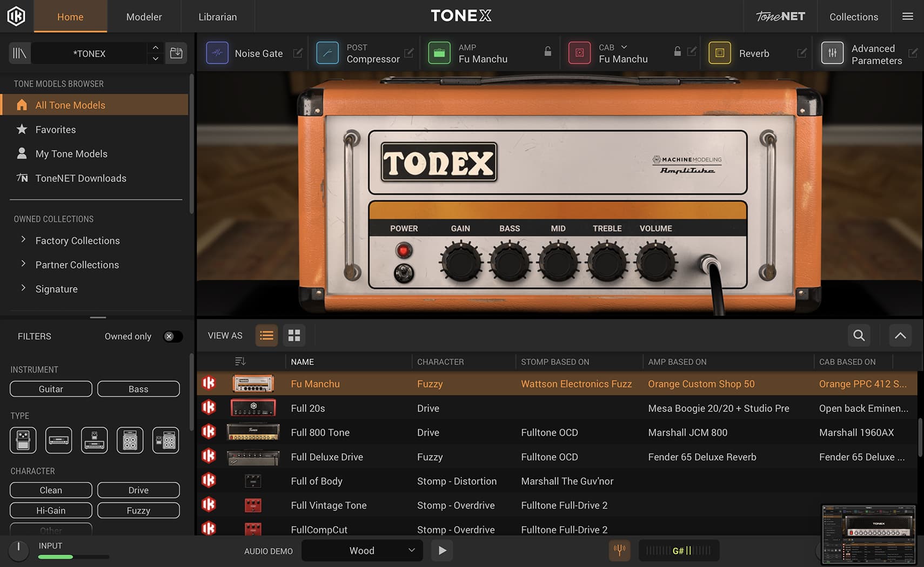Image resolution: width=924 pixels, height=567 pixels.
Task: Click the green AMP module icon
Action: point(439,53)
